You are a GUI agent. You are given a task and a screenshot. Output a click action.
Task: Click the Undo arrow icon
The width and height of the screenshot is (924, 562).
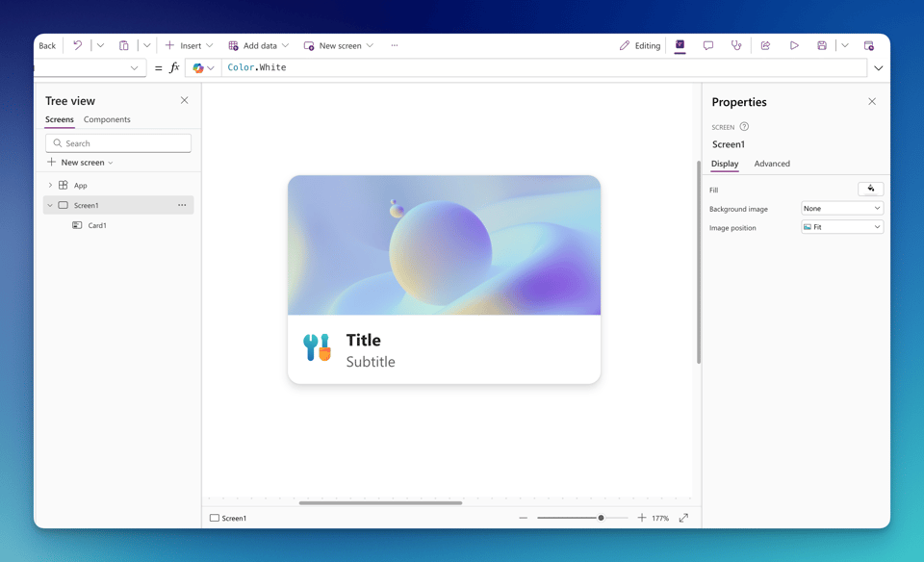point(78,45)
